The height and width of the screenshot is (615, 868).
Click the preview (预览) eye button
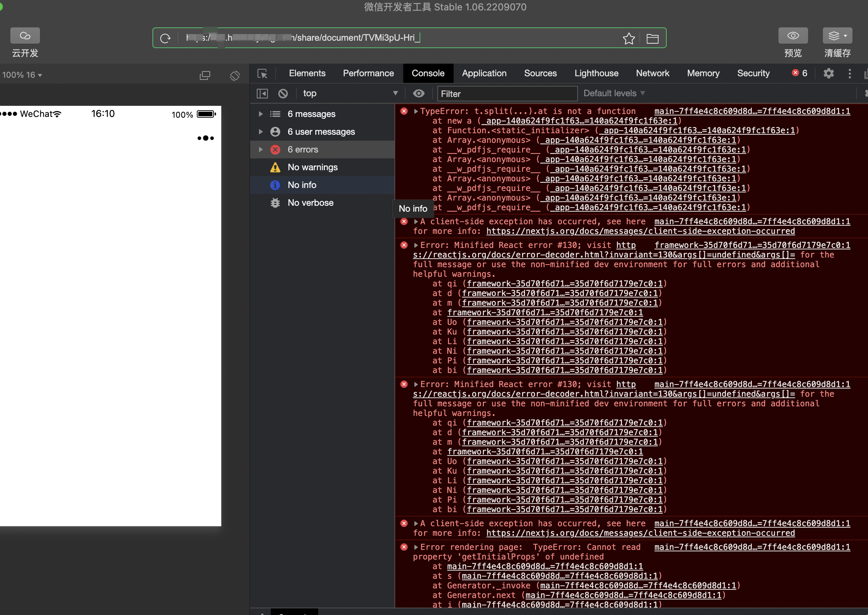click(x=793, y=36)
